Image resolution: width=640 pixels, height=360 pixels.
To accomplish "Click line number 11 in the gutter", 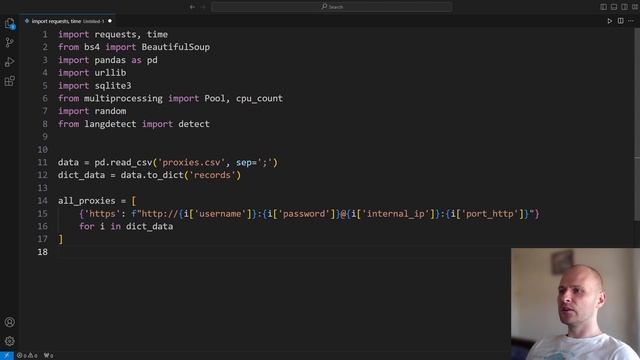I will point(42,162).
